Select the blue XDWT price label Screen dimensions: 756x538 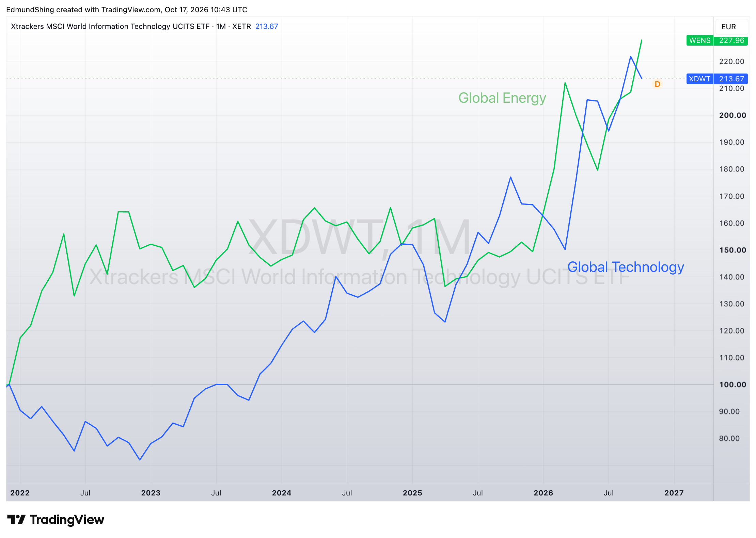pyautogui.click(x=717, y=79)
